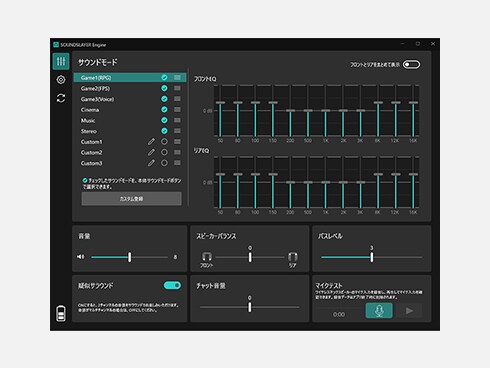The height and width of the screenshot is (368, 490).
Task: Click the drag handle icon on Custom1 row
Action: tap(177, 141)
